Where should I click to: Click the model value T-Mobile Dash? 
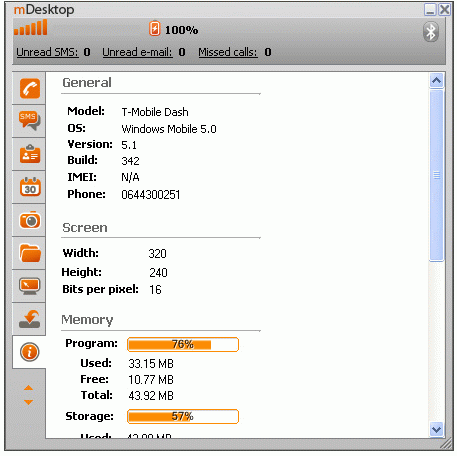[155, 112]
